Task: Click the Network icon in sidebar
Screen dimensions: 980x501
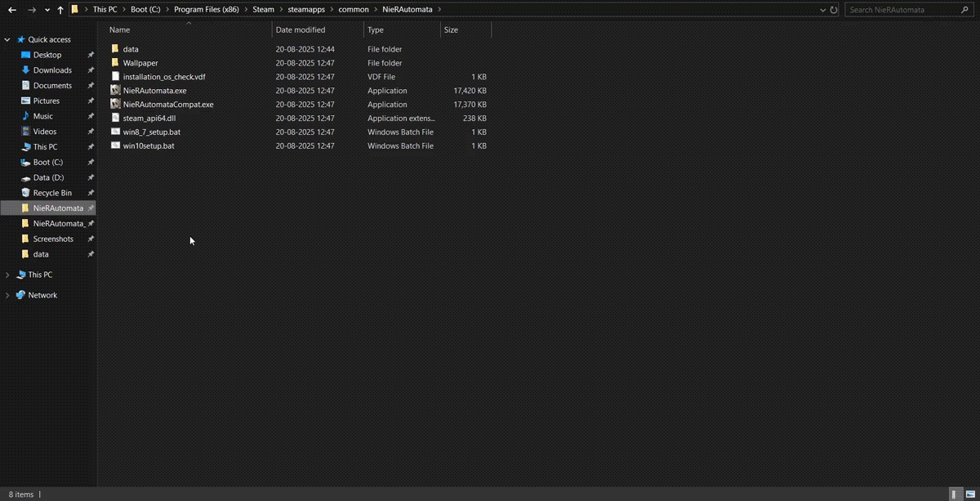Action: pyautogui.click(x=20, y=295)
